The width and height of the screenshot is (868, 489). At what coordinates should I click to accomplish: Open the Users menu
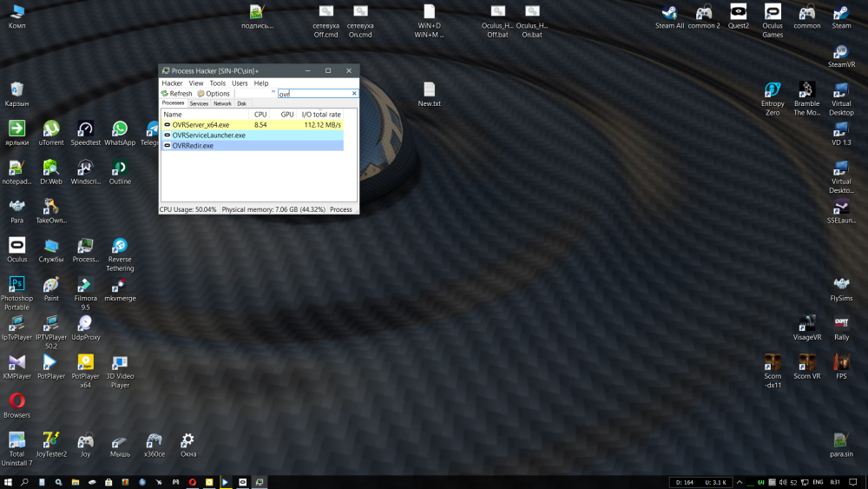(240, 83)
